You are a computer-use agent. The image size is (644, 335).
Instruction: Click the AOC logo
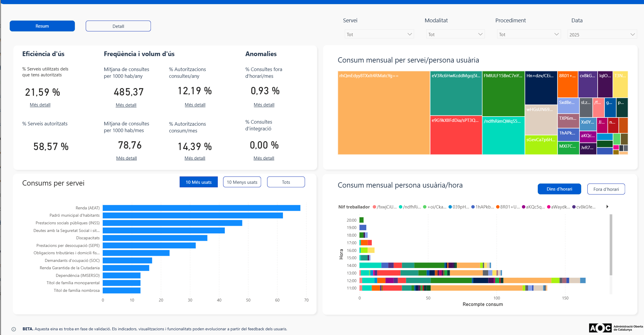(616, 328)
